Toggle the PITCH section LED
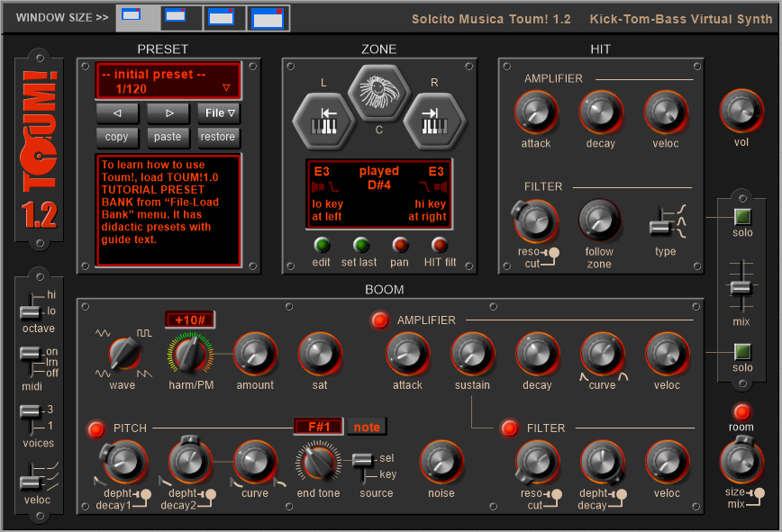Screen dimensions: 782x532 [95, 428]
